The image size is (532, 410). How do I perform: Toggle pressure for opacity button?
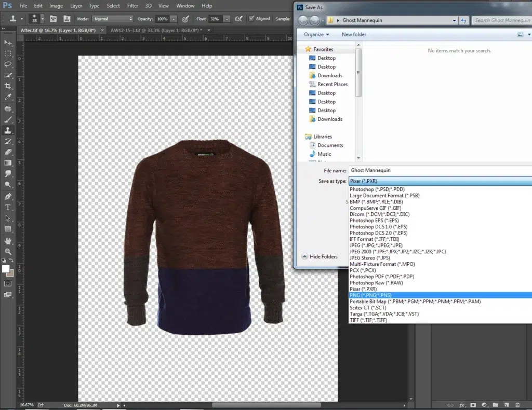185,19
